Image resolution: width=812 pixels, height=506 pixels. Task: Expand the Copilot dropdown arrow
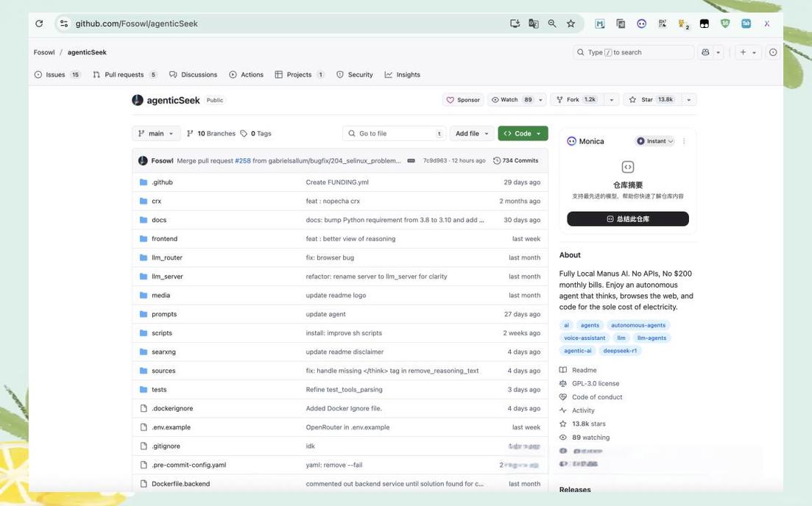tap(719, 52)
